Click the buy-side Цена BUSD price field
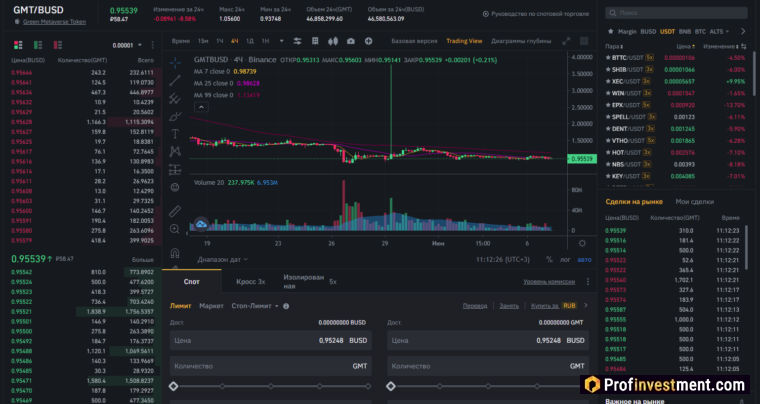760x404 pixels. pyautogui.click(x=270, y=341)
